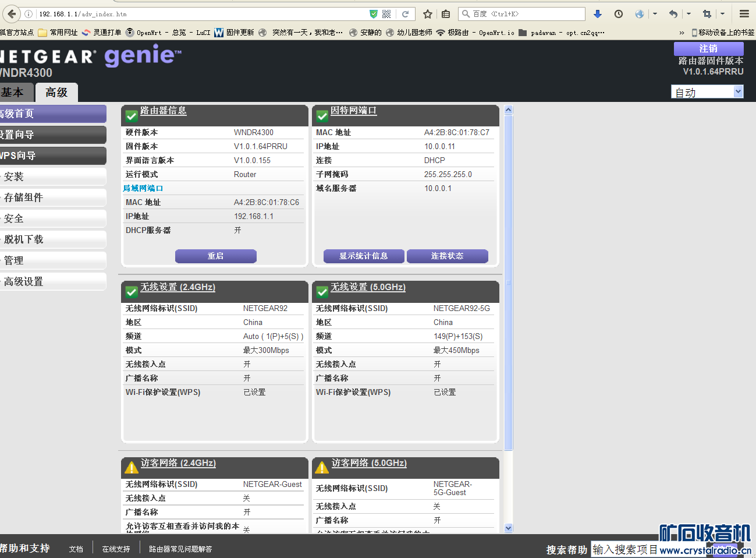Select 高级首页 in the sidebar
The height and width of the screenshot is (558, 756).
click(52, 114)
